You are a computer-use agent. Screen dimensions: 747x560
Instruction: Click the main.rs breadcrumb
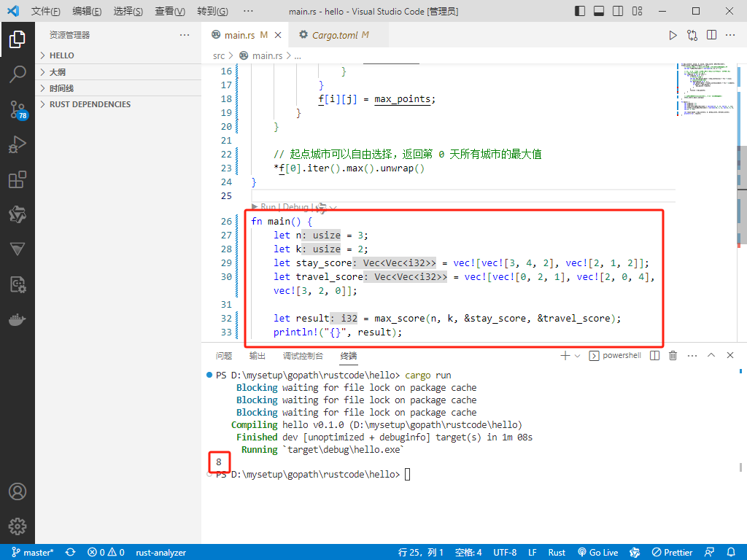(267, 55)
